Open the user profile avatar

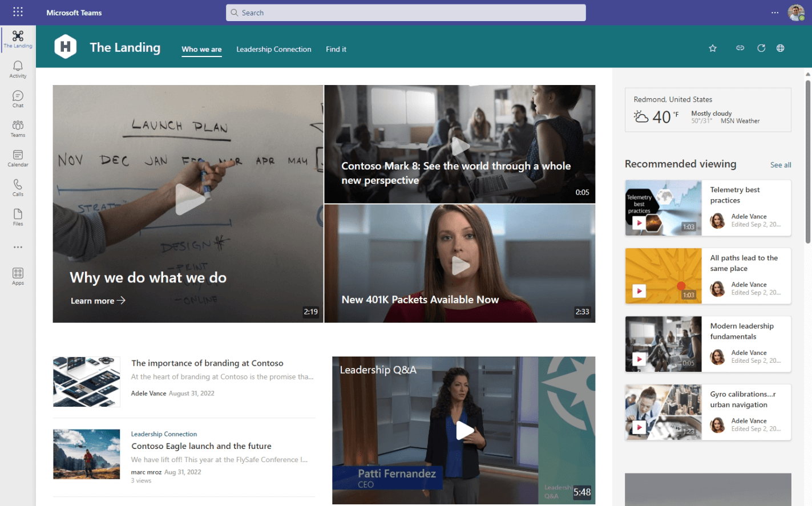point(796,13)
